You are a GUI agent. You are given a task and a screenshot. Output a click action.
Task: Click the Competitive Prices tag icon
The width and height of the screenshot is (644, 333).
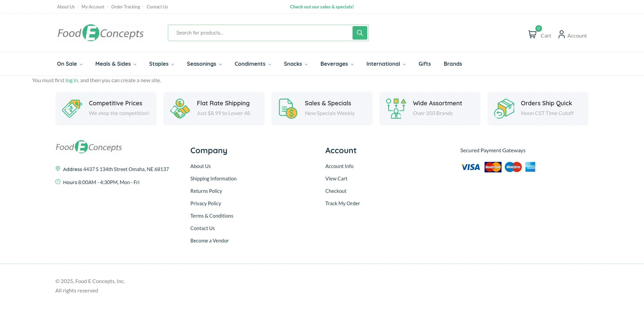click(x=72, y=109)
